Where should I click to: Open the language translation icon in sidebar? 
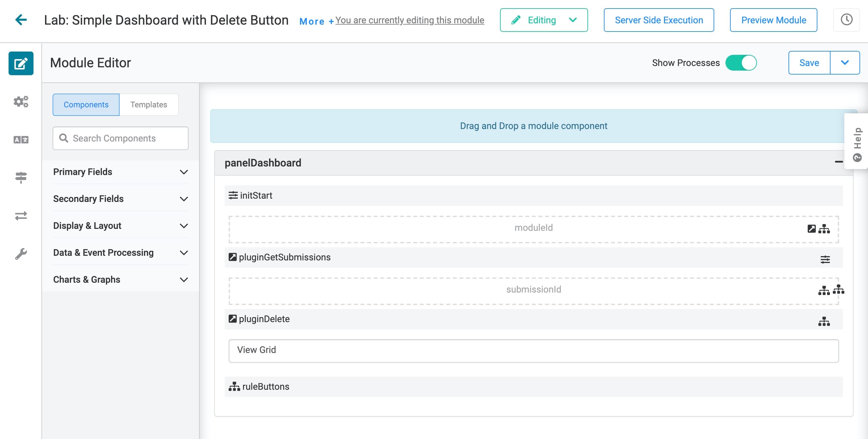click(x=21, y=139)
